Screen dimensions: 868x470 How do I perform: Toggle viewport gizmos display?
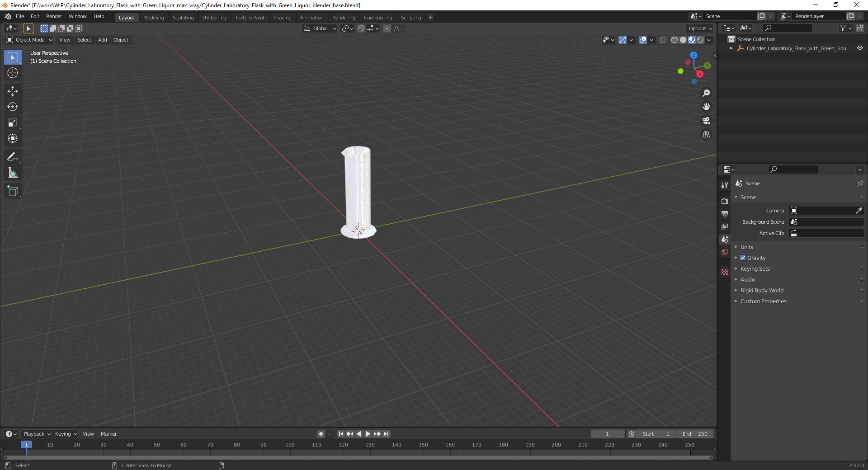click(623, 40)
